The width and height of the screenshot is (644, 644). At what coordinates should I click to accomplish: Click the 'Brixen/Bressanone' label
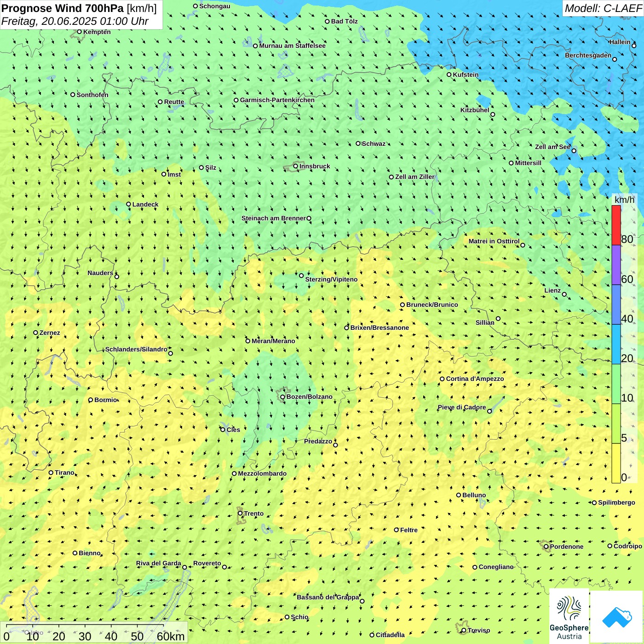click(x=379, y=328)
